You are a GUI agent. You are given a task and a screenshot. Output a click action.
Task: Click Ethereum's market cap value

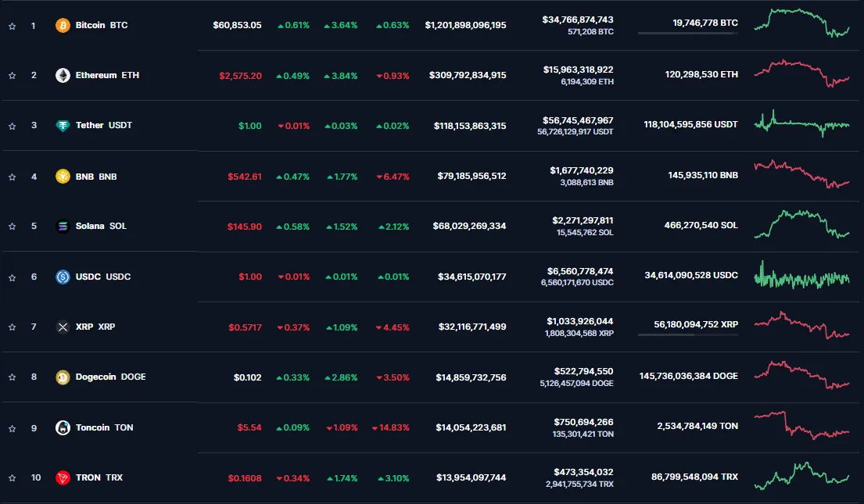tap(467, 76)
